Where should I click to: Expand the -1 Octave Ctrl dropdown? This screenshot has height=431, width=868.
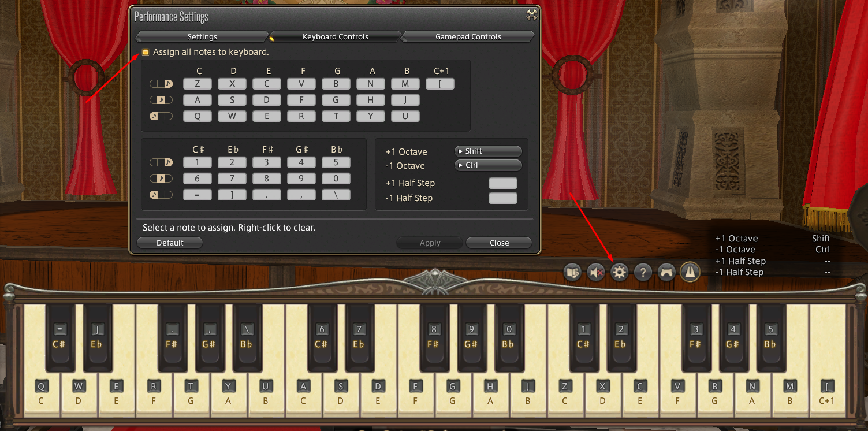488,165
